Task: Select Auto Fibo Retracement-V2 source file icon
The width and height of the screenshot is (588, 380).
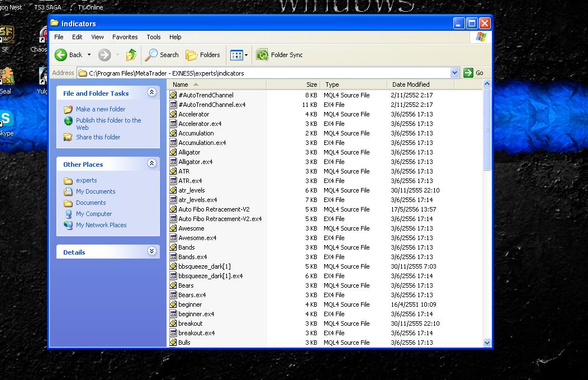Action: [173, 209]
